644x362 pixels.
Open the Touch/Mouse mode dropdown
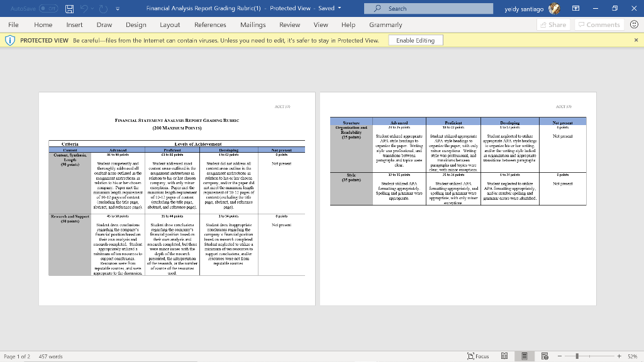(116, 9)
